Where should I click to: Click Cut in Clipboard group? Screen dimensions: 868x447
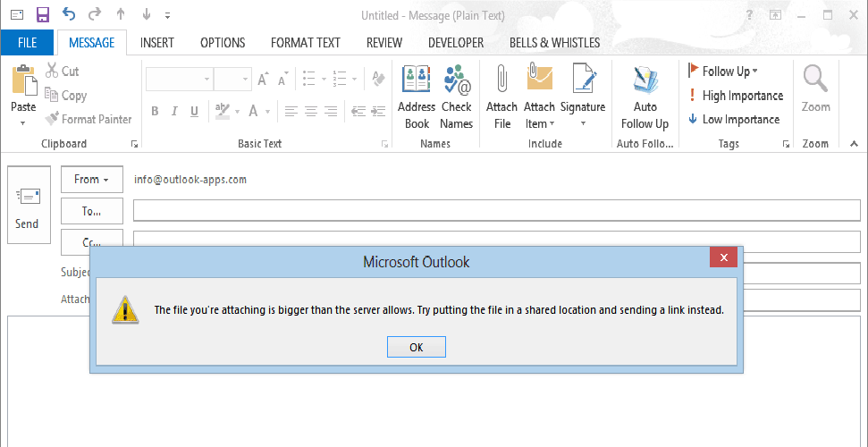(62, 71)
